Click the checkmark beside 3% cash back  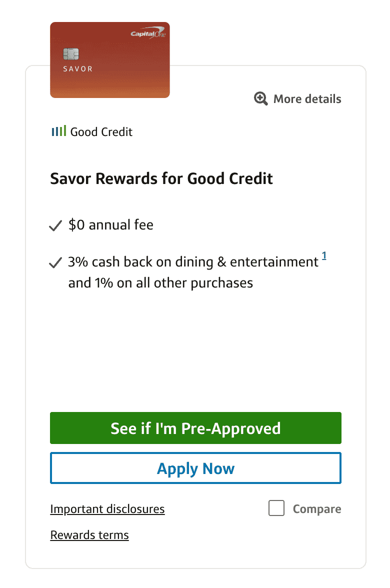click(55, 263)
